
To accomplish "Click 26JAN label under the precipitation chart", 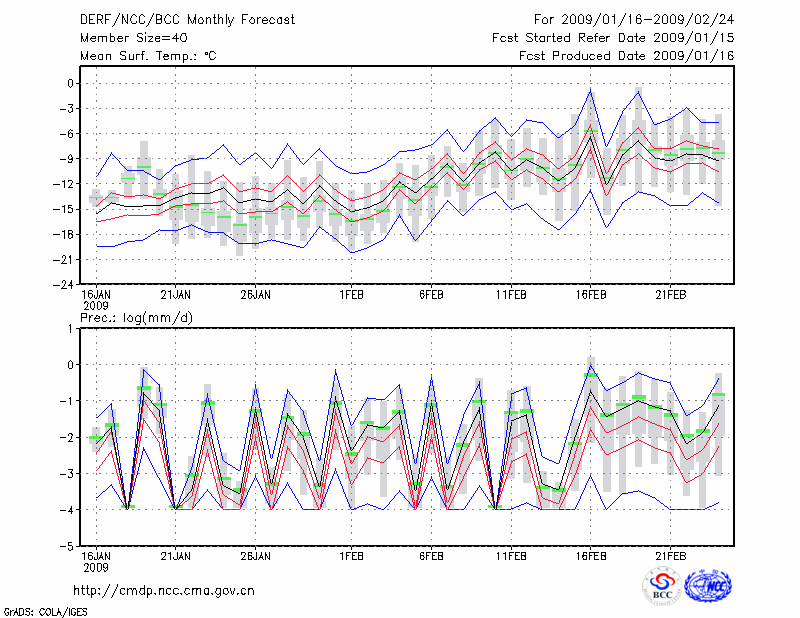I will click(x=255, y=557).
